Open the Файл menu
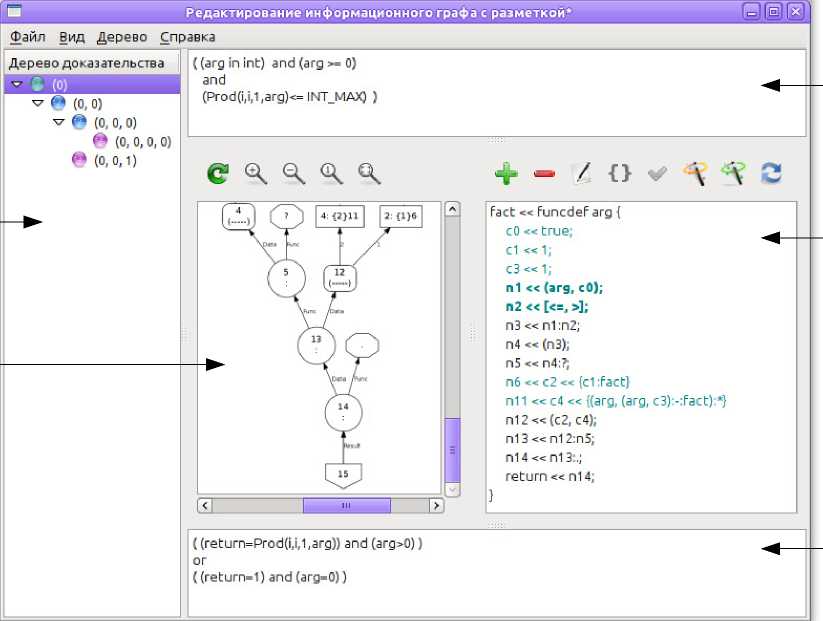The image size is (823, 621). [27, 37]
